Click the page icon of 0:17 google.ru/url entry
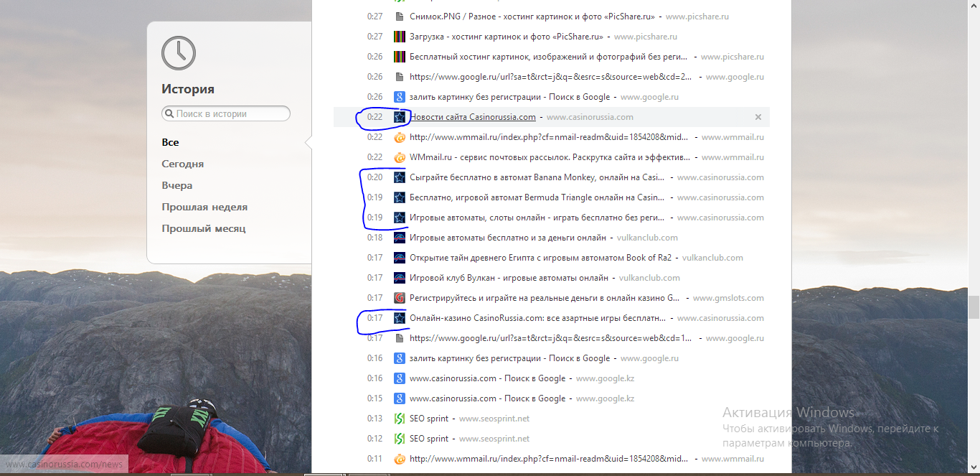The width and height of the screenshot is (980, 476). coord(400,338)
